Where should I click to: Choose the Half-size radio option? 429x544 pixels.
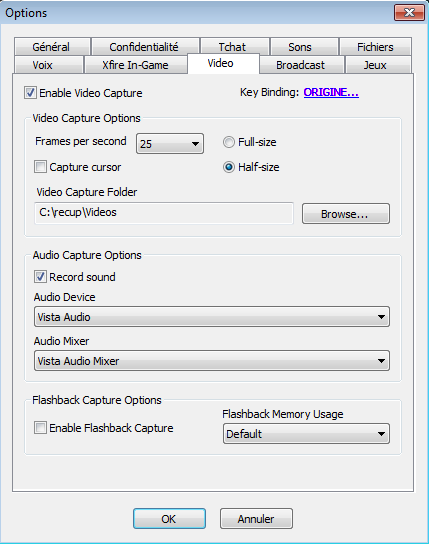(229, 167)
